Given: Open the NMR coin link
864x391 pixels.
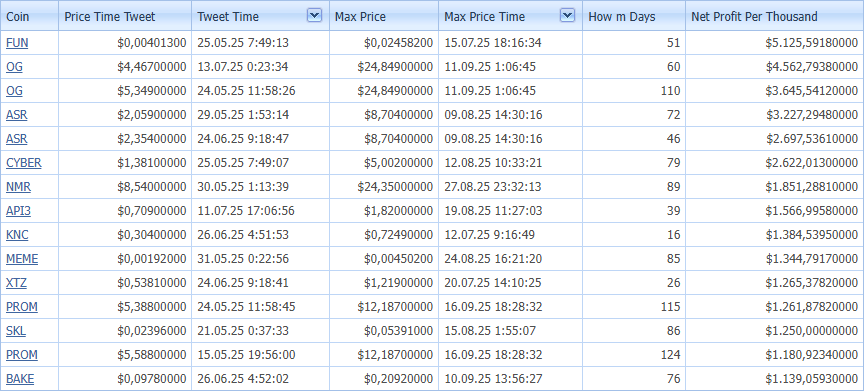Looking at the screenshot, I should 18,187.
